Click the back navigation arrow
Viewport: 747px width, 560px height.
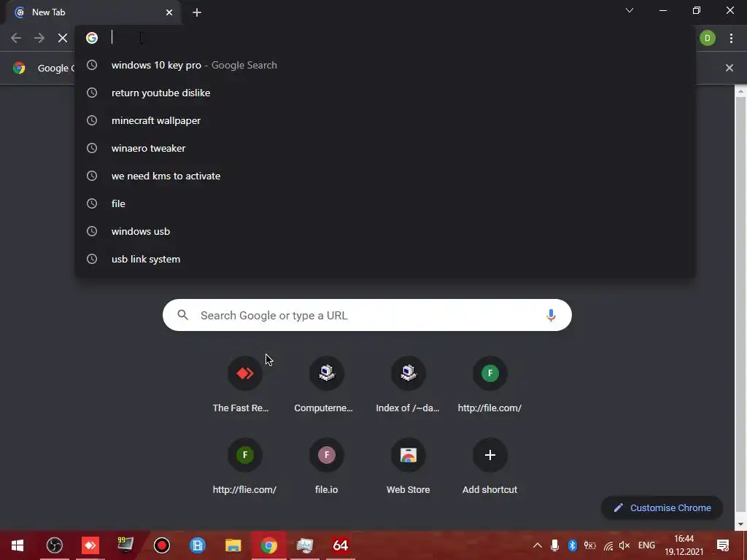[16, 38]
